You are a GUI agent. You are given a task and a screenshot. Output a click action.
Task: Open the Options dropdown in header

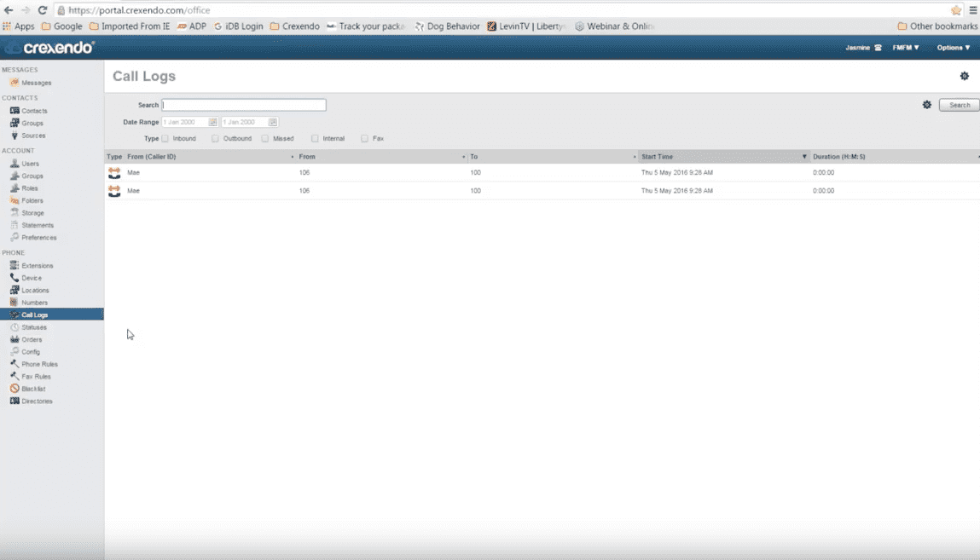pos(953,48)
